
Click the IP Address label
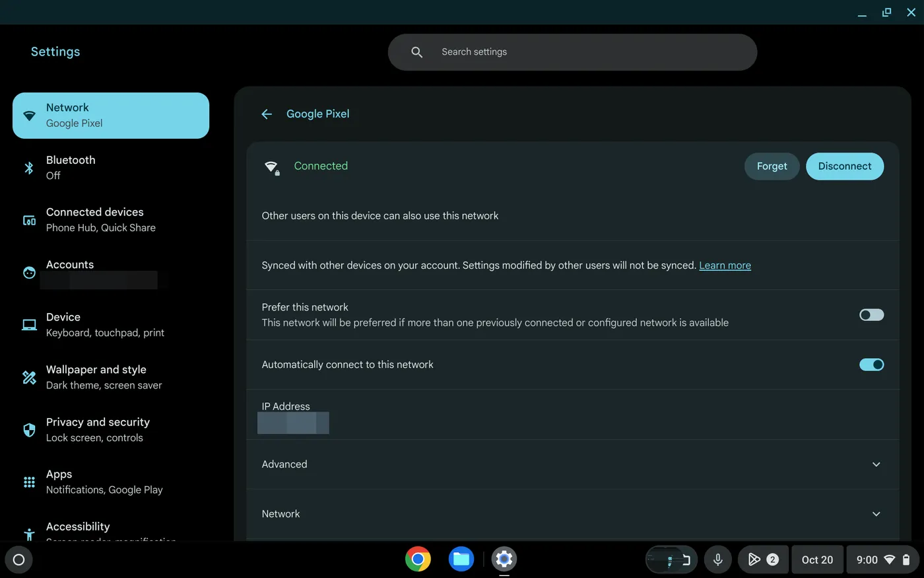click(286, 406)
